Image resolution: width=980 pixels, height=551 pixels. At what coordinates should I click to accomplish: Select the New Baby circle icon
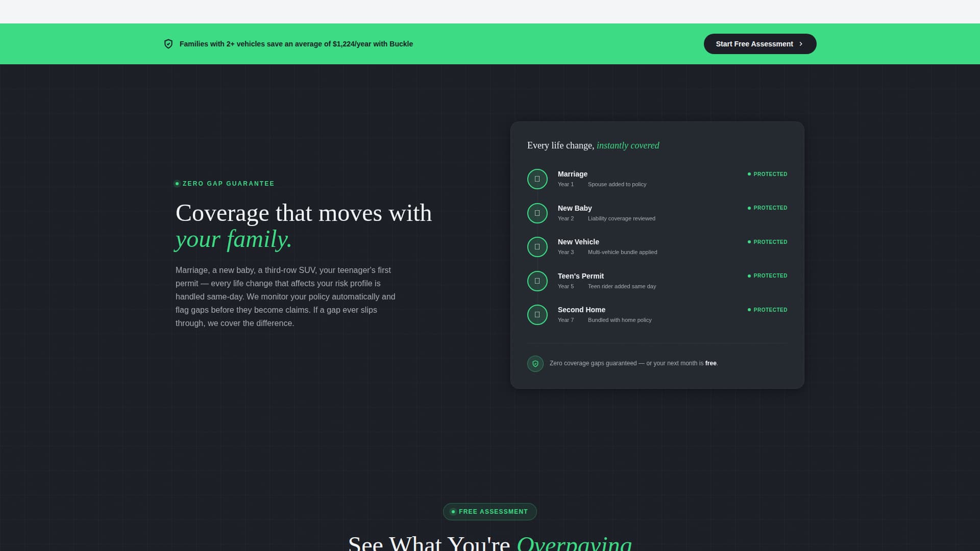(537, 213)
